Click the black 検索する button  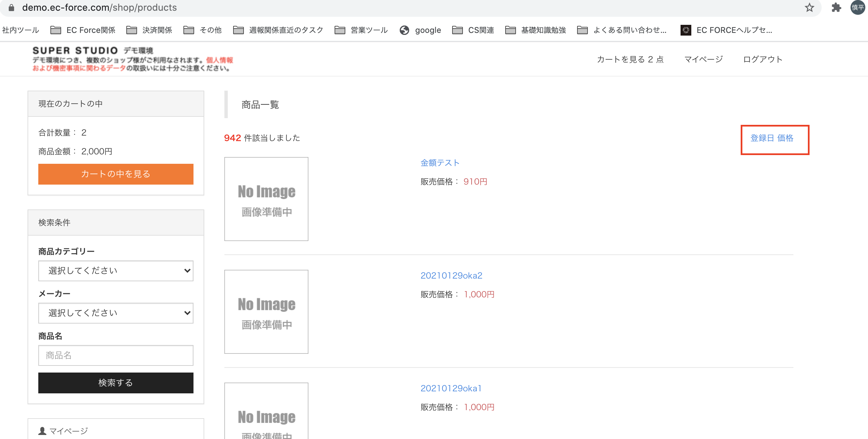point(116,383)
